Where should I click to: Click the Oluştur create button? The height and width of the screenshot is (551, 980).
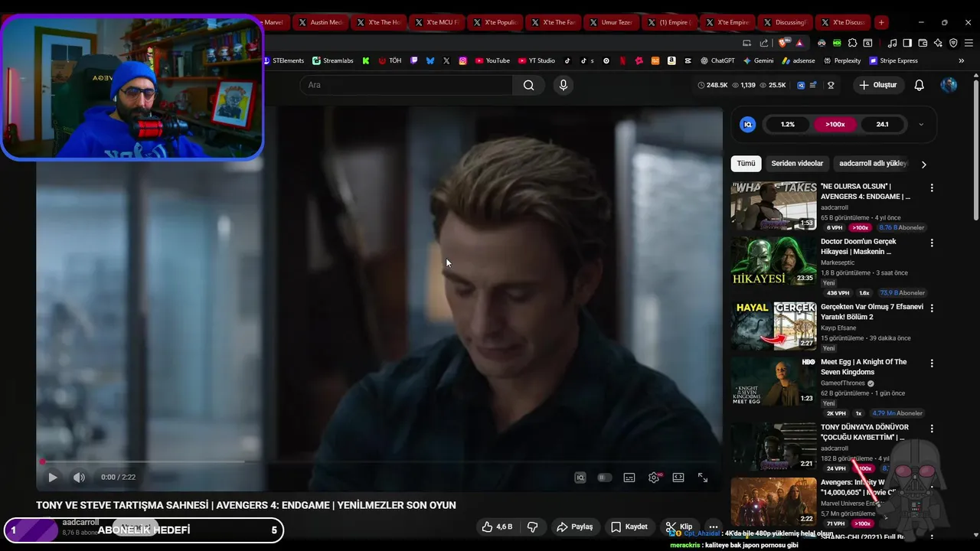coord(877,85)
